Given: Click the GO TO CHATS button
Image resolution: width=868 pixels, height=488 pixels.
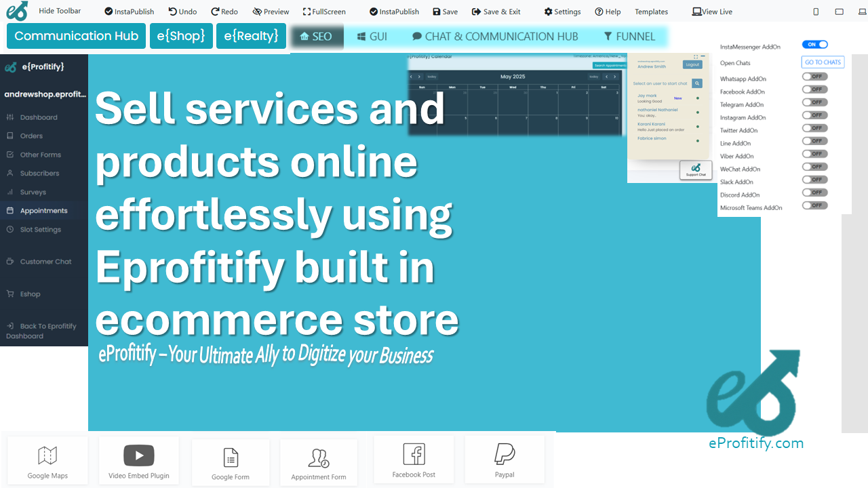Looking at the screenshot, I should 823,62.
